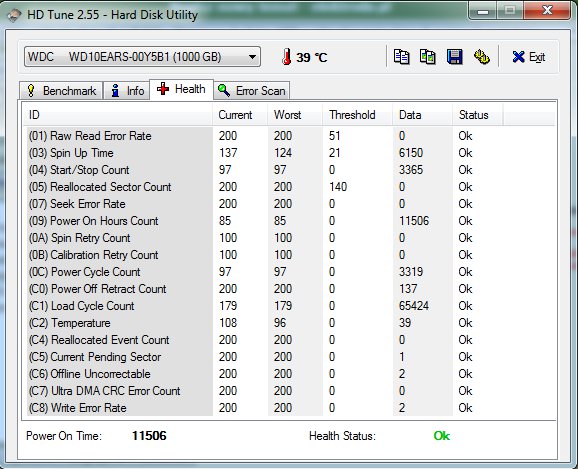The image size is (578, 469).
Task: Select the Reallocated Sector Count row
Action: pyautogui.click(x=289, y=187)
